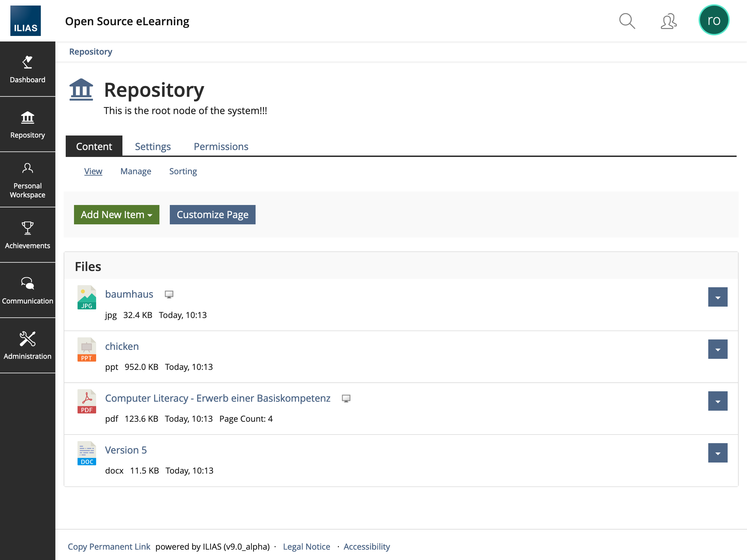747x560 pixels.
Task: Open actions dropdown for chicken
Action: pos(718,349)
